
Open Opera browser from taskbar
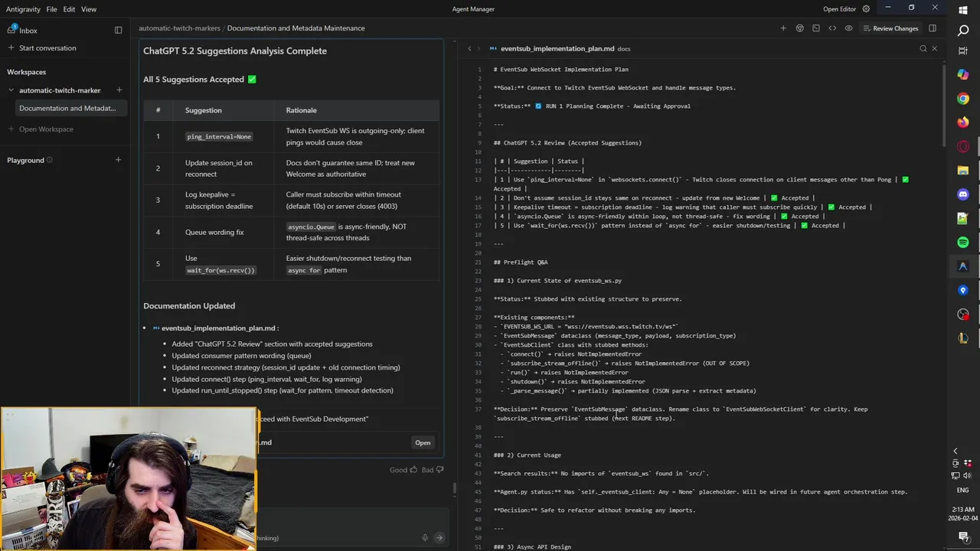click(x=963, y=146)
